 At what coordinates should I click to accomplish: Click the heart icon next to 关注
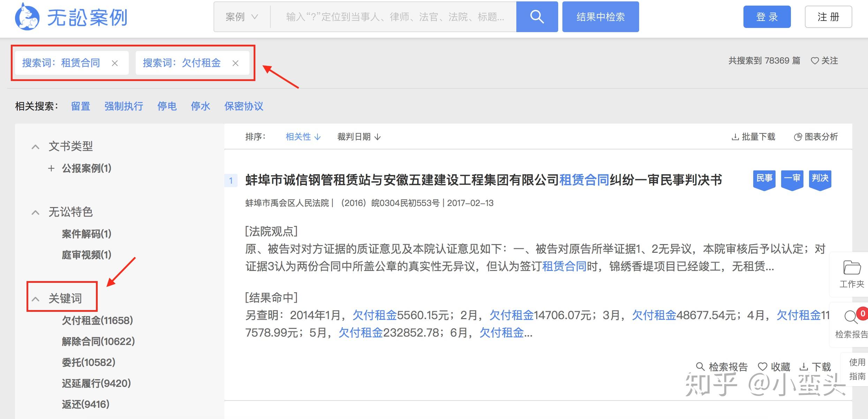point(815,61)
